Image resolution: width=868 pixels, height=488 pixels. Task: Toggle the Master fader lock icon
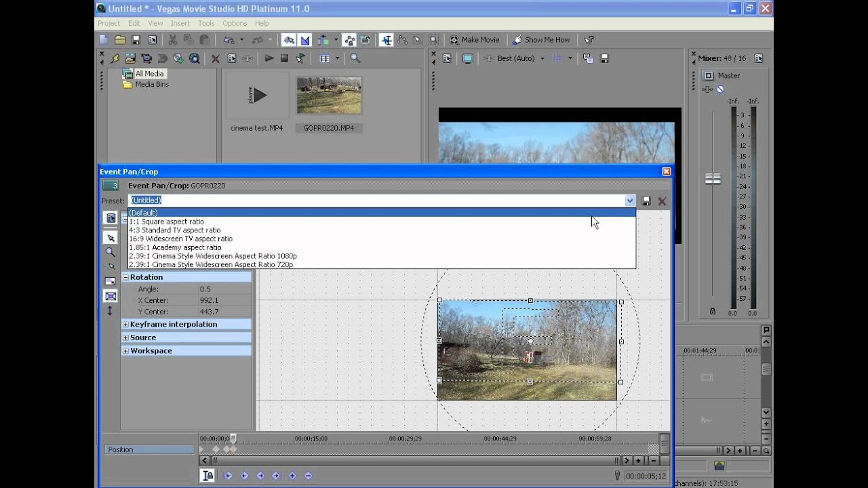(x=712, y=311)
